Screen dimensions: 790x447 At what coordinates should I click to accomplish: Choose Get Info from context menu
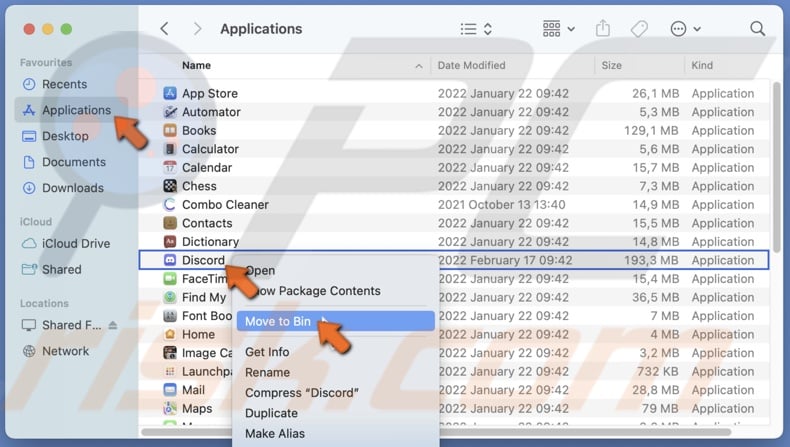click(336, 352)
